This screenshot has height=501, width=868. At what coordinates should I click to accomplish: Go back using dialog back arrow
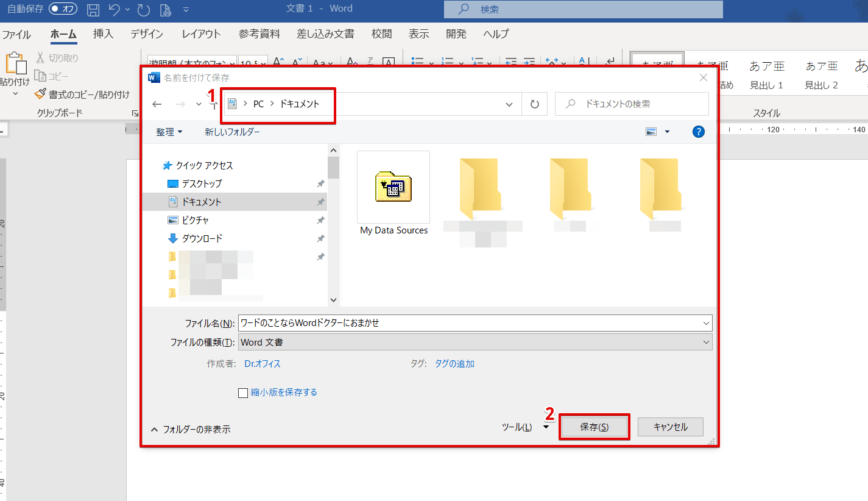click(x=157, y=104)
